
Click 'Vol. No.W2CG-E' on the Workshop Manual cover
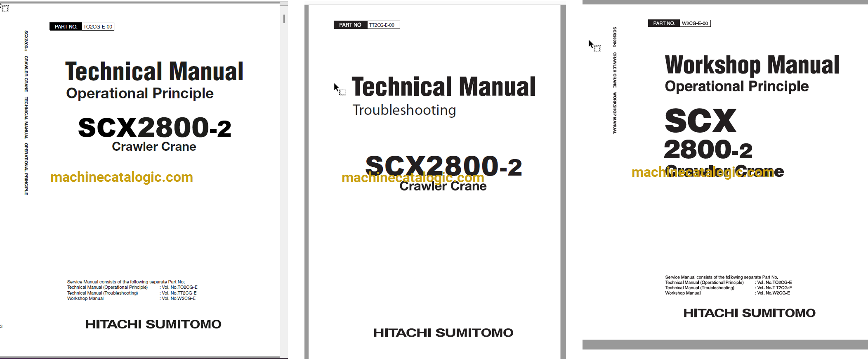coord(774,293)
